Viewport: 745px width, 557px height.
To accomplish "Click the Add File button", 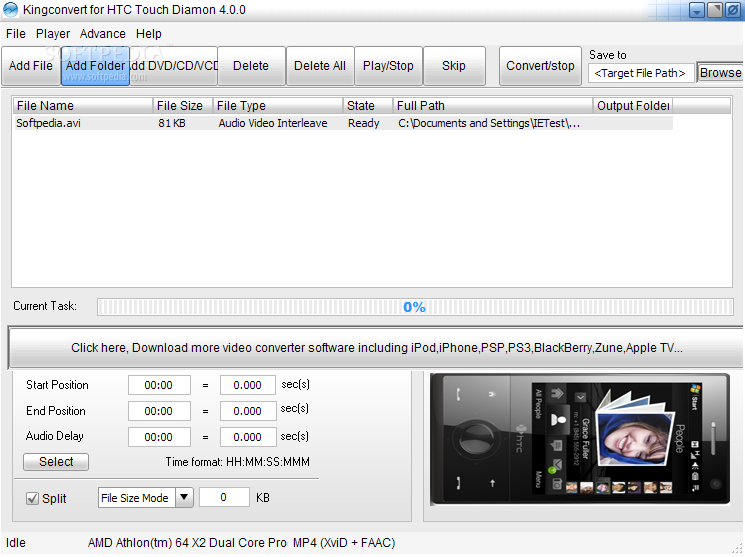I will (x=31, y=66).
